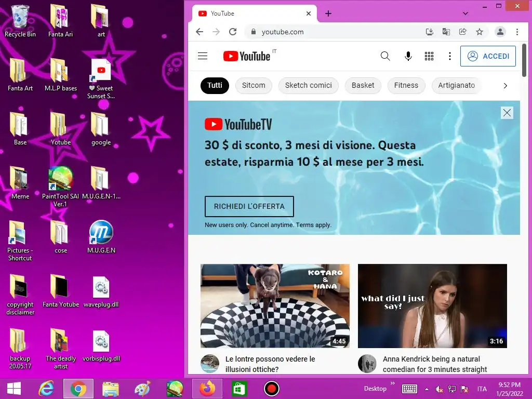
Task: Open 'Anna Kendrick being a natural comedian' title
Action: pyautogui.click(x=435, y=364)
